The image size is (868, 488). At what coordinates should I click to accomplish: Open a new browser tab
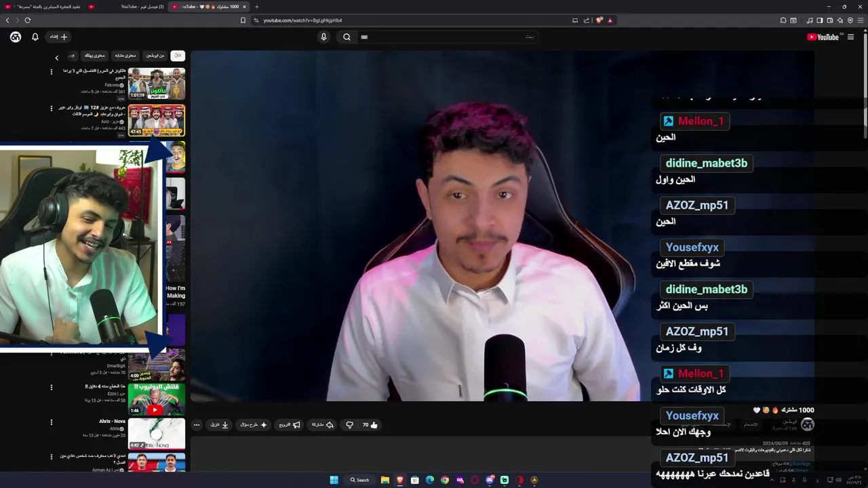[257, 7]
